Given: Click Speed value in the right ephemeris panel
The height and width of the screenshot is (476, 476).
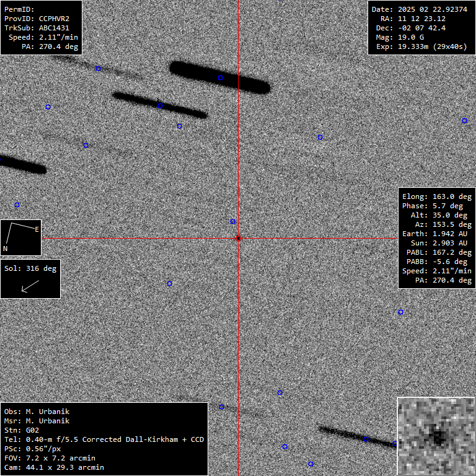Looking at the screenshot, I should coord(452,271).
